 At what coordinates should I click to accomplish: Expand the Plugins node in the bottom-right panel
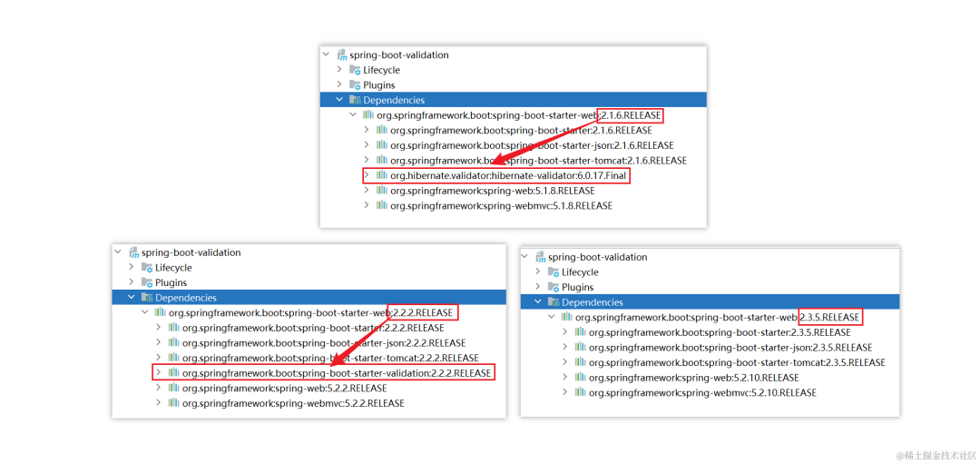tap(537, 287)
